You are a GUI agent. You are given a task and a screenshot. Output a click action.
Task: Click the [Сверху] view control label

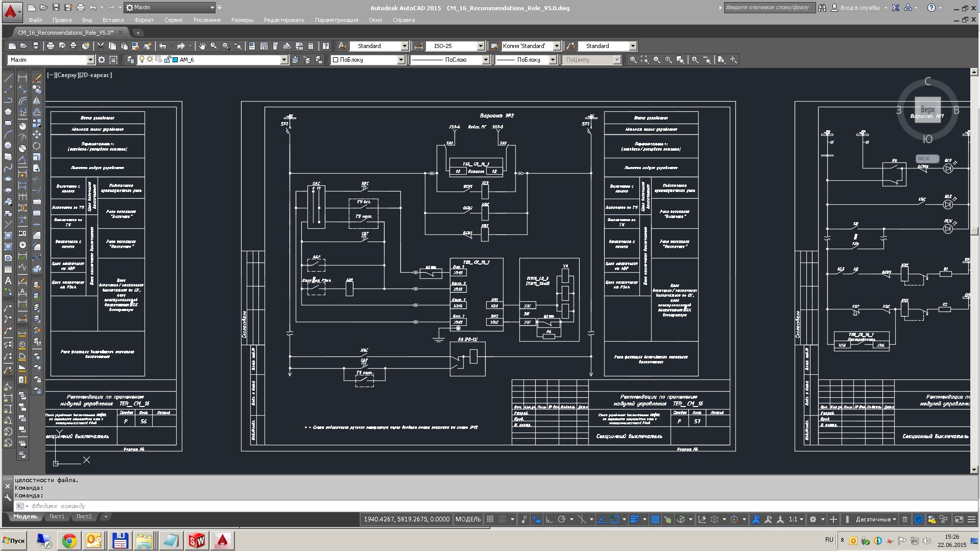pyautogui.click(x=67, y=75)
